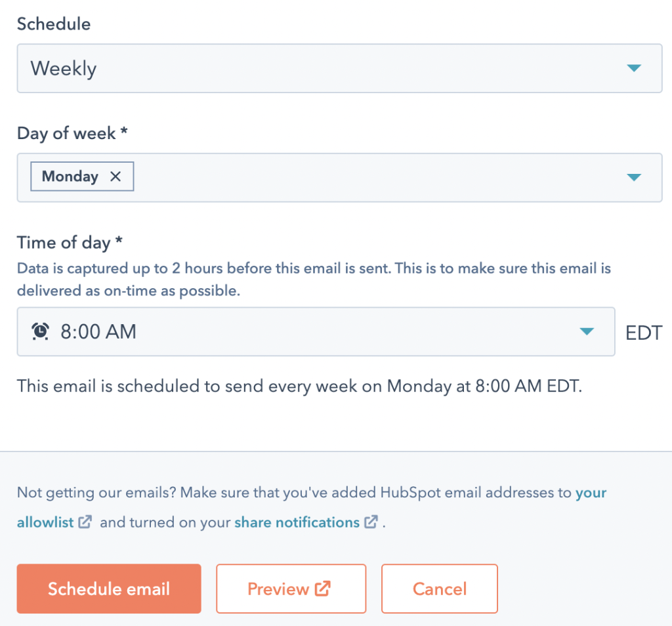Expand the Day of week dropdown arrow
This screenshot has height=626, width=672.
(x=633, y=177)
